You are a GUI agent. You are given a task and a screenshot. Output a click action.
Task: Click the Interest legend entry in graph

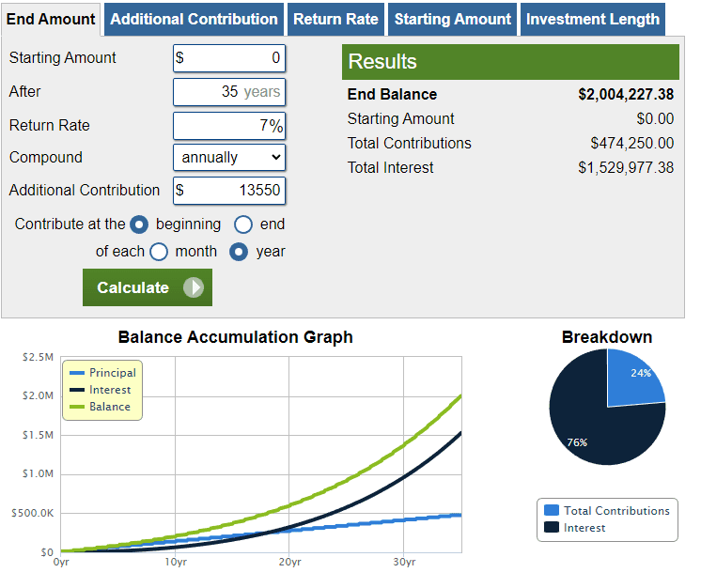pos(101,390)
